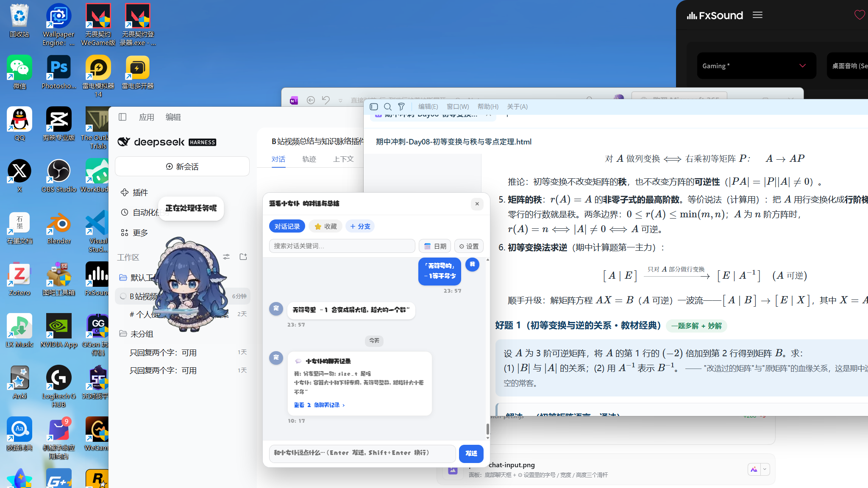Close the chat summary popup
The width and height of the screenshot is (868, 488).
click(x=477, y=204)
